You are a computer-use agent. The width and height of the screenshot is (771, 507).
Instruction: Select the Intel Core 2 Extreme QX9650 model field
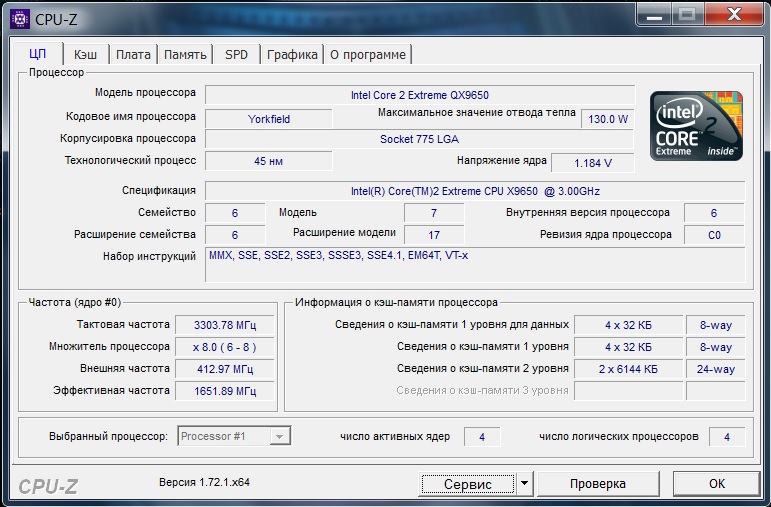click(x=420, y=95)
